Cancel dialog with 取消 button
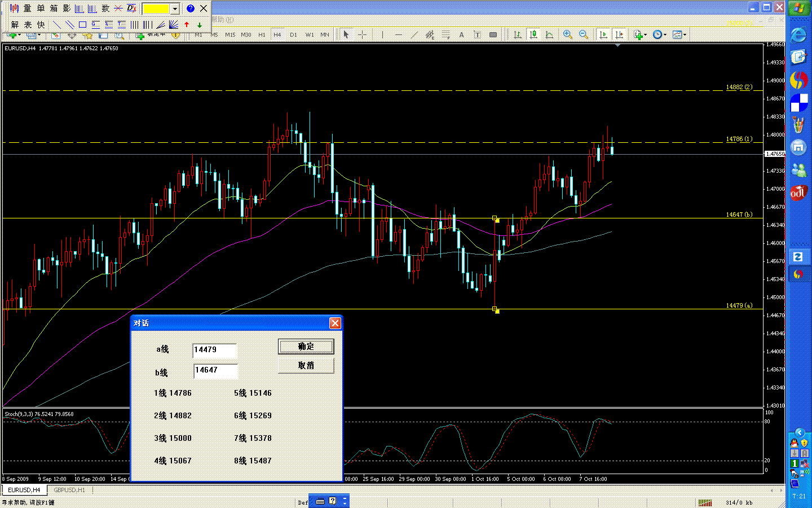Image resolution: width=812 pixels, height=508 pixels. pyautogui.click(x=306, y=366)
